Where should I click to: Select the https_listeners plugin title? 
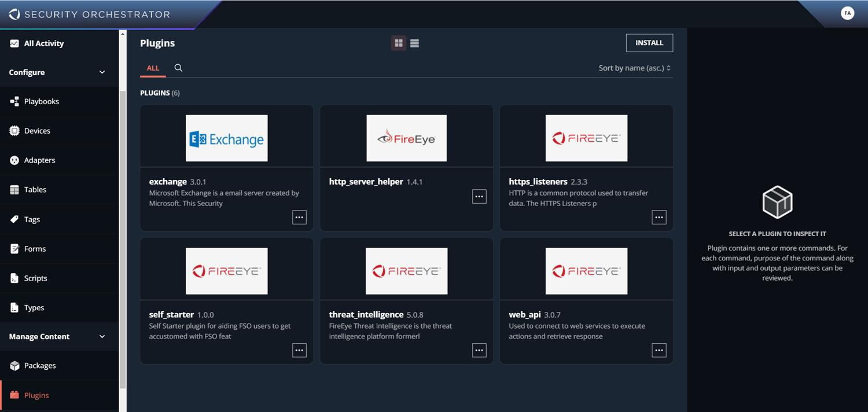pyautogui.click(x=538, y=182)
